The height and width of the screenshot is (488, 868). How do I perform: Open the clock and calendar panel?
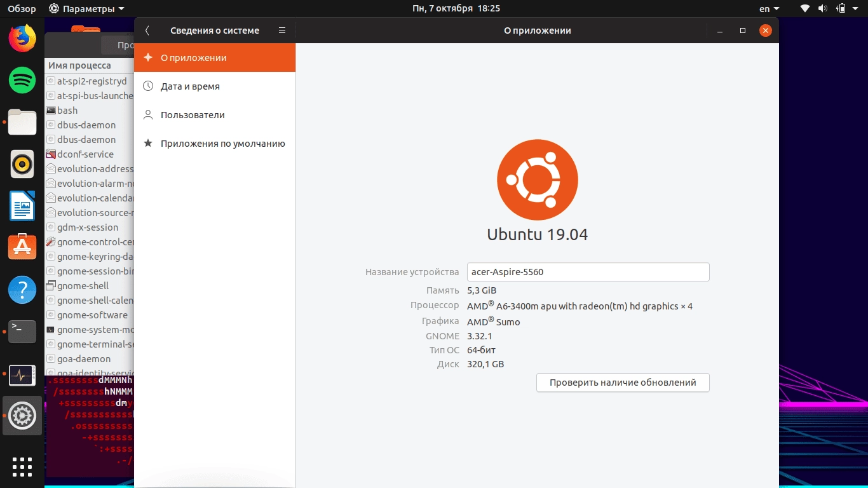point(456,9)
